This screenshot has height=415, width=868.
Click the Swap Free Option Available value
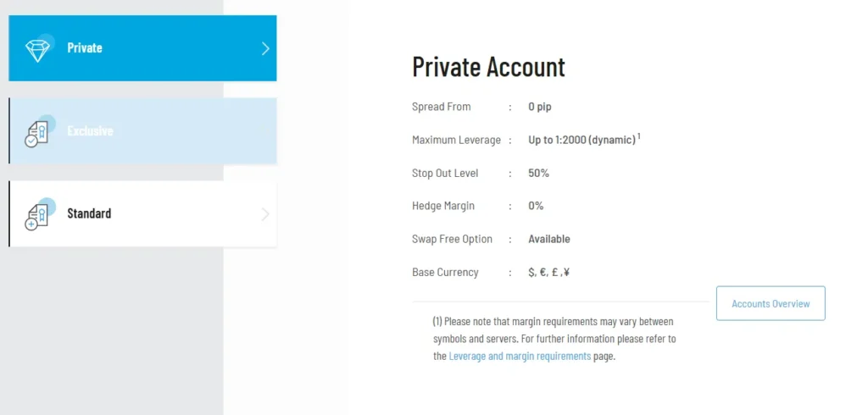[549, 239]
